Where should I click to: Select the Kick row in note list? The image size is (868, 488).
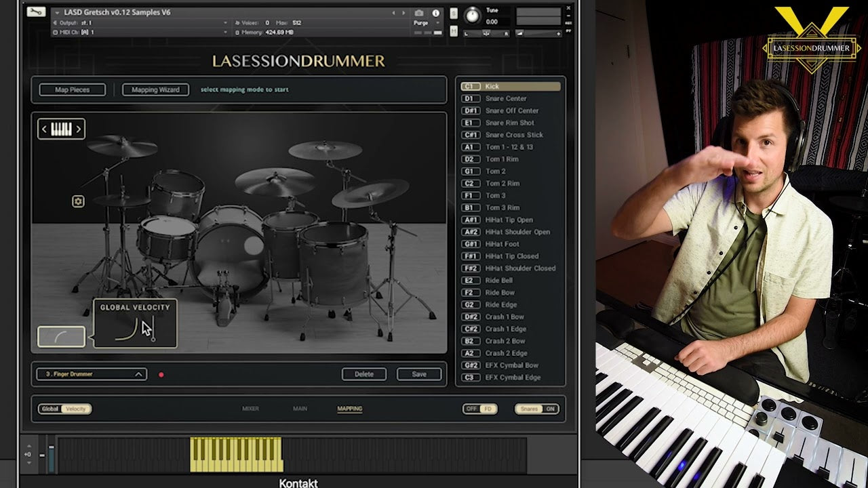(x=511, y=87)
